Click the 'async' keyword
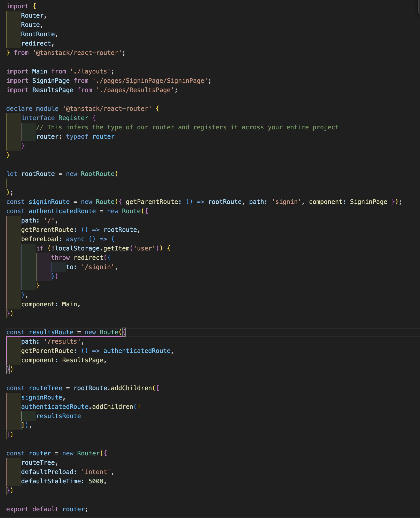Screen dimensions: 420x518 [75, 239]
